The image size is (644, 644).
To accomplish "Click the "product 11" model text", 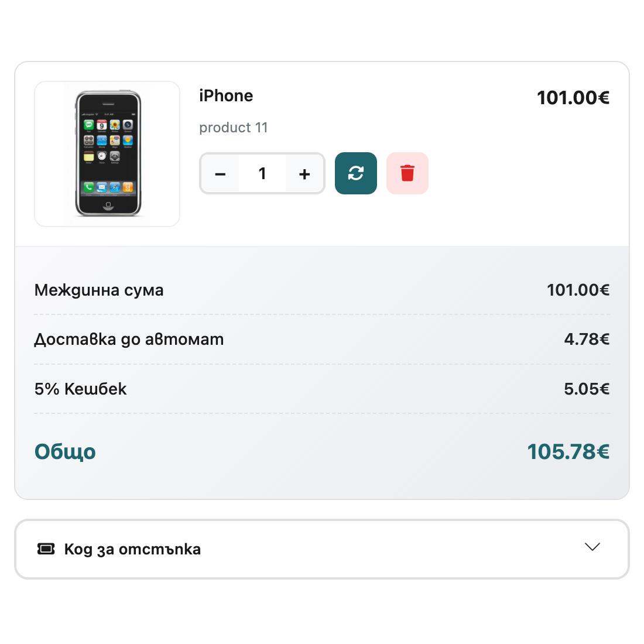I will point(233,128).
